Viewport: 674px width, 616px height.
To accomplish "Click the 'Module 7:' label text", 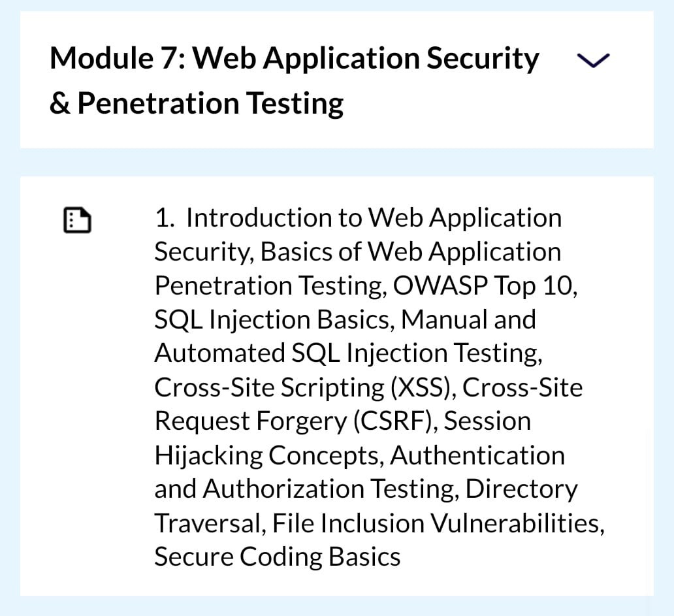I will pos(118,58).
